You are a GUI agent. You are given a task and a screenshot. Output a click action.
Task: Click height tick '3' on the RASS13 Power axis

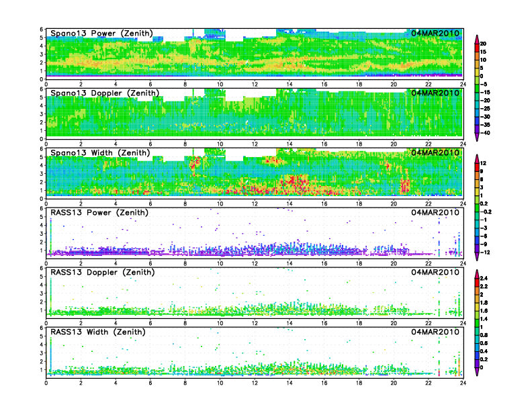pos(42,234)
